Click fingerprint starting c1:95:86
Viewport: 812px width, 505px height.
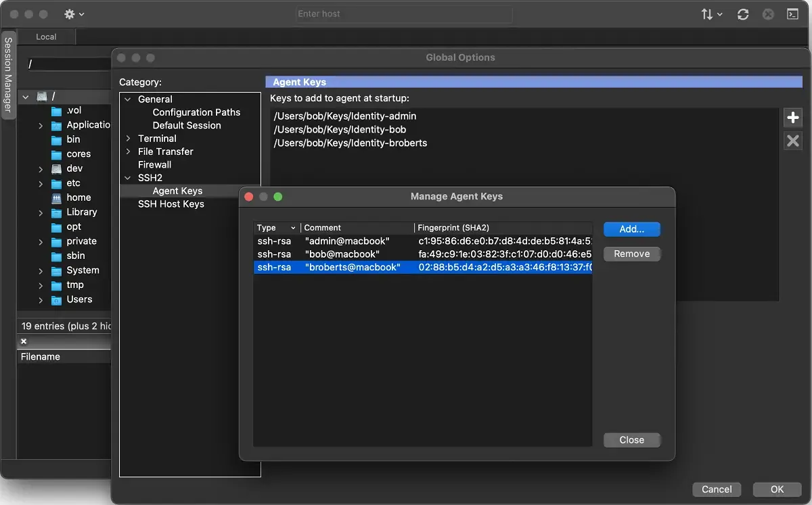pyautogui.click(x=505, y=241)
